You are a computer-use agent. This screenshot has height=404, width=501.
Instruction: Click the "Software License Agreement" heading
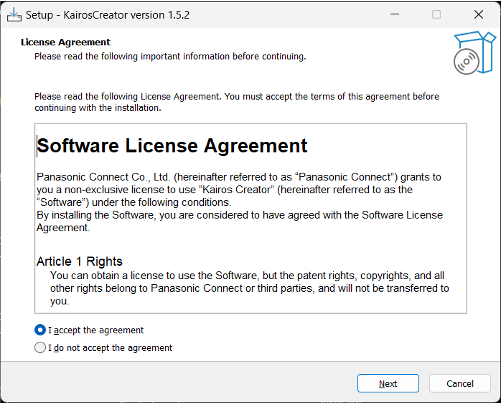click(172, 146)
